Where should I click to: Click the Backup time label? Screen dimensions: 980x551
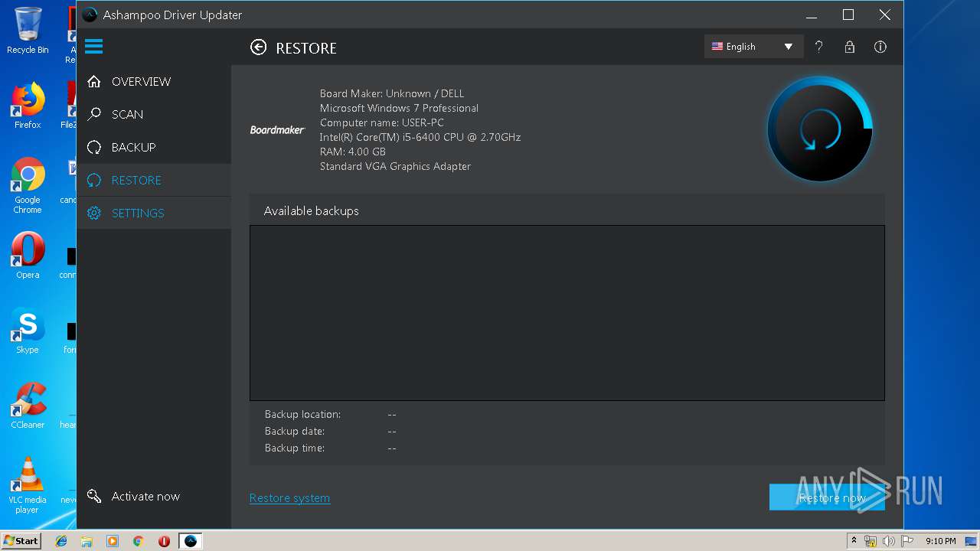[x=295, y=448]
